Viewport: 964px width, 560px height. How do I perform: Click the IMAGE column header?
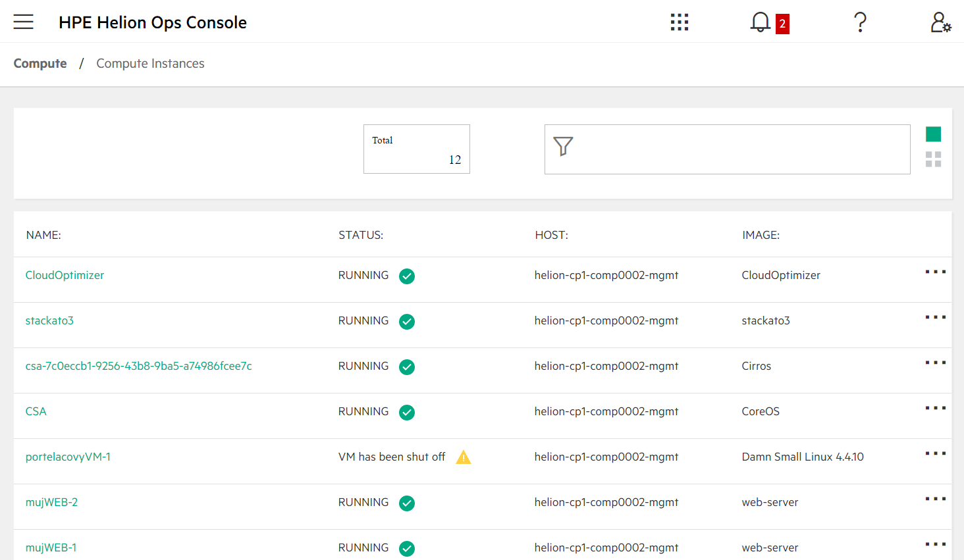click(x=761, y=235)
